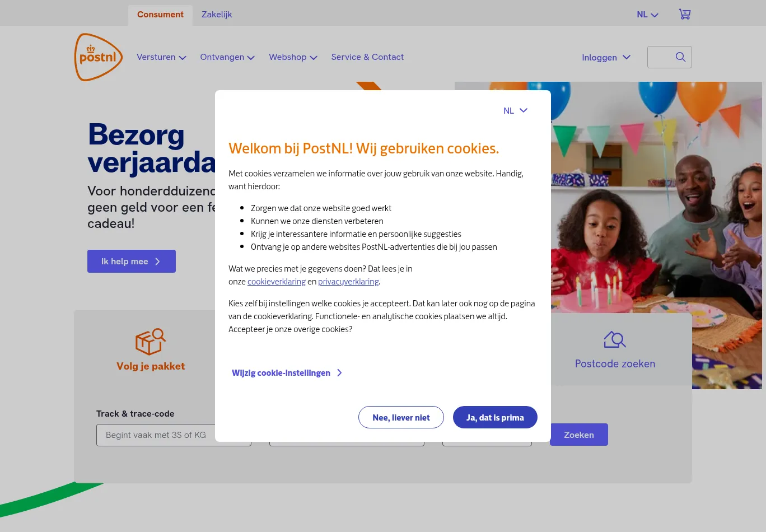Switch to the Zakelijk tab
The width and height of the screenshot is (766, 532).
217,15
